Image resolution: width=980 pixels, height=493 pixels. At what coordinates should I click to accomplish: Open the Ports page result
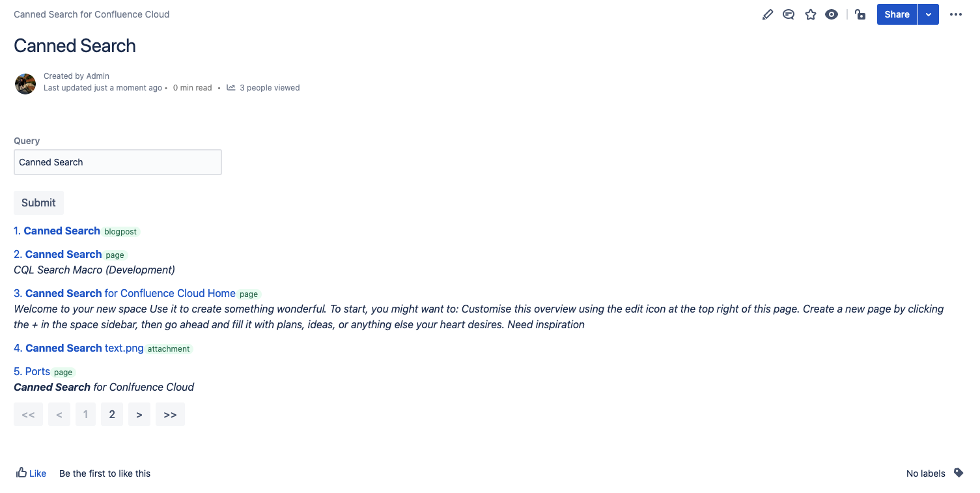[37, 372]
